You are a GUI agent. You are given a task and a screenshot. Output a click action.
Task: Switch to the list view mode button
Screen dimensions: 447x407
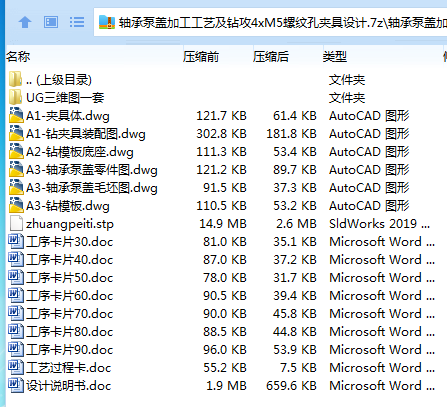point(77,22)
